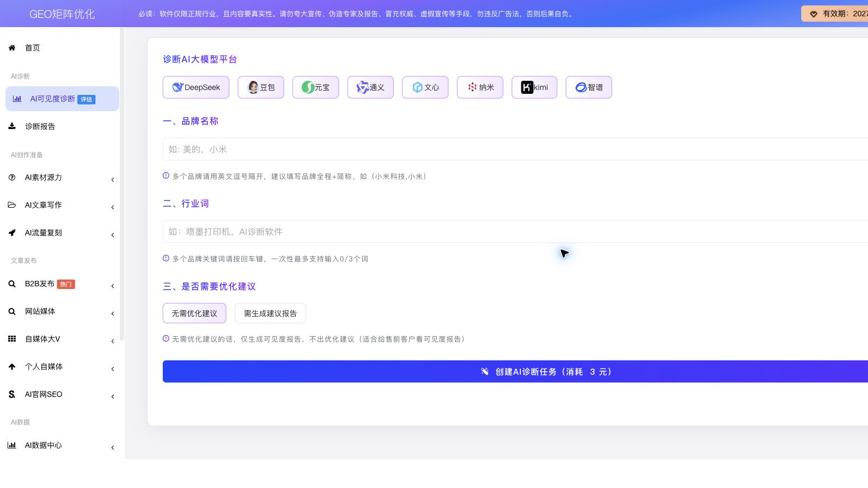Expand the 个人自媒体 submenu chevron

coord(112,369)
